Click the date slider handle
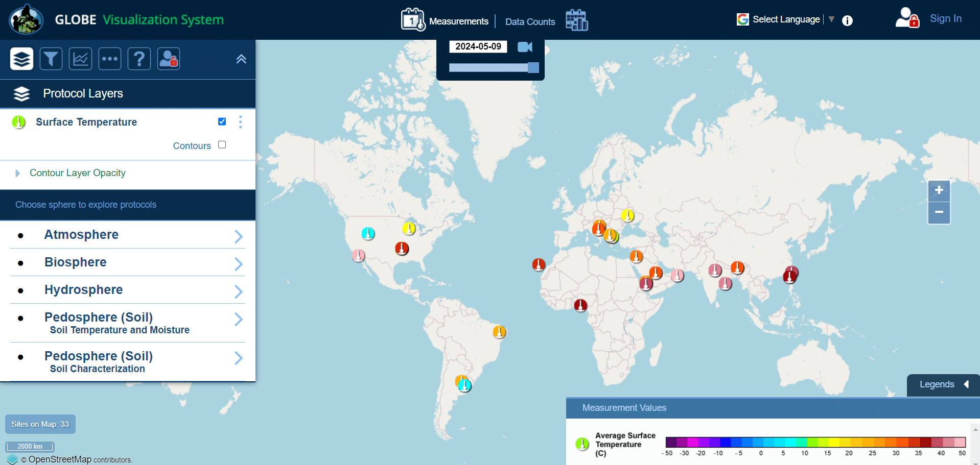The width and height of the screenshot is (980, 465). click(533, 67)
